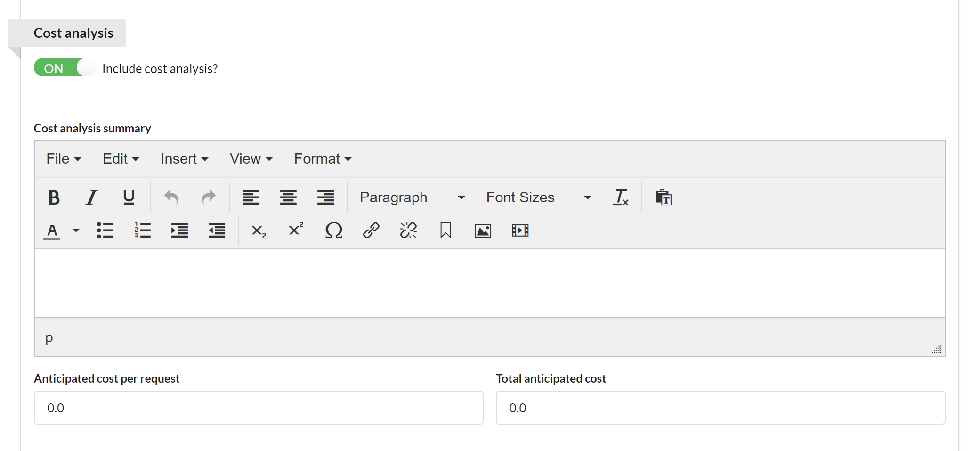This screenshot has width=980, height=451.
Task: Apply italic formatting
Action: (91, 197)
